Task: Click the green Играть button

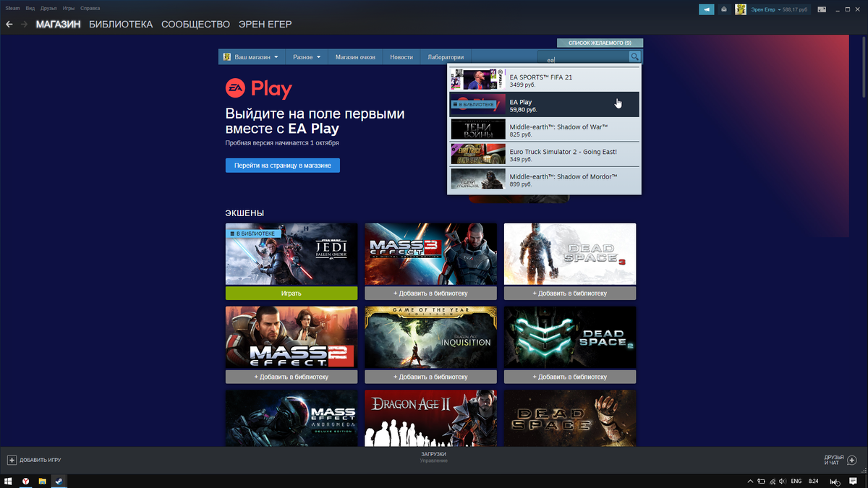Action: click(x=292, y=294)
